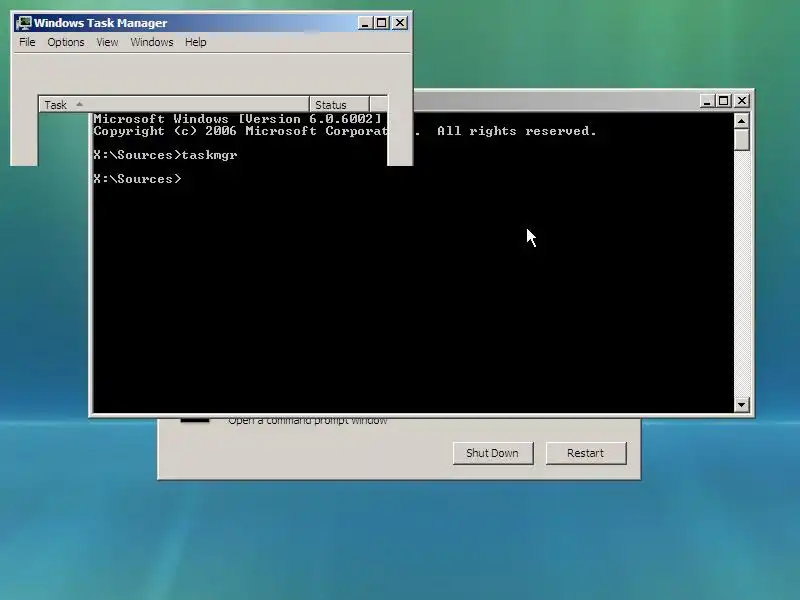800x600 pixels.
Task: Click the Restart button
Action: [x=586, y=453]
